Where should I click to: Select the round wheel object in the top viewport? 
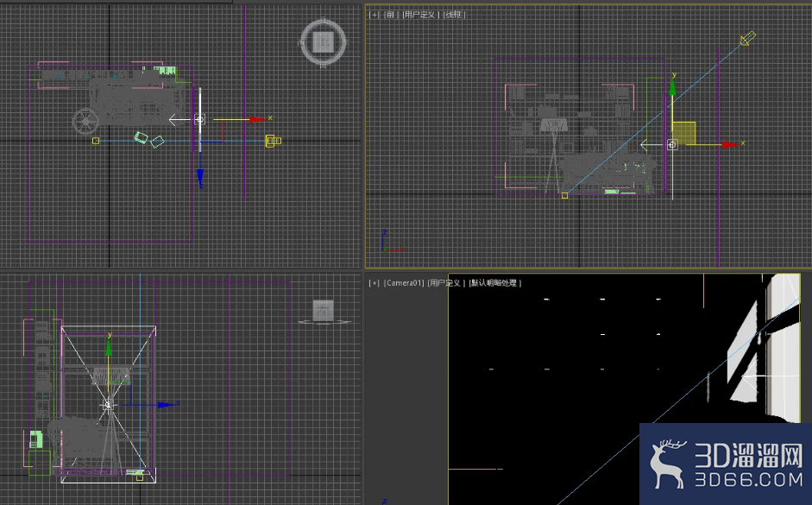[85, 123]
